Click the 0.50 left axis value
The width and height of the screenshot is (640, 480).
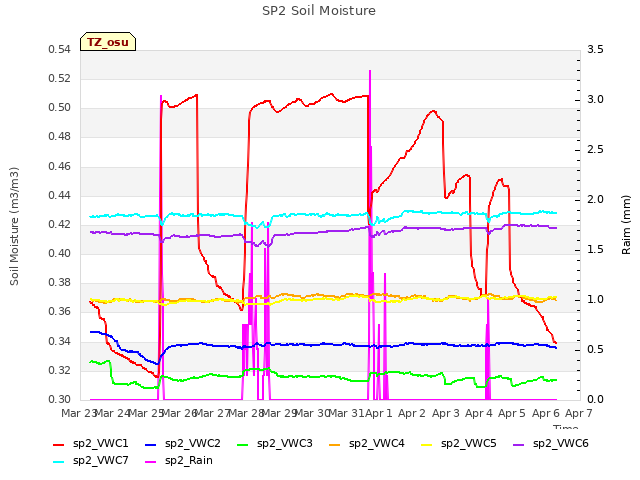coord(60,108)
